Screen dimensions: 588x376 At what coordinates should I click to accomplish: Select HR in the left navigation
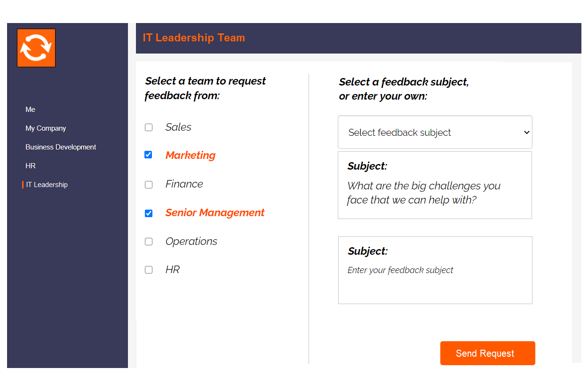click(x=31, y=166)
